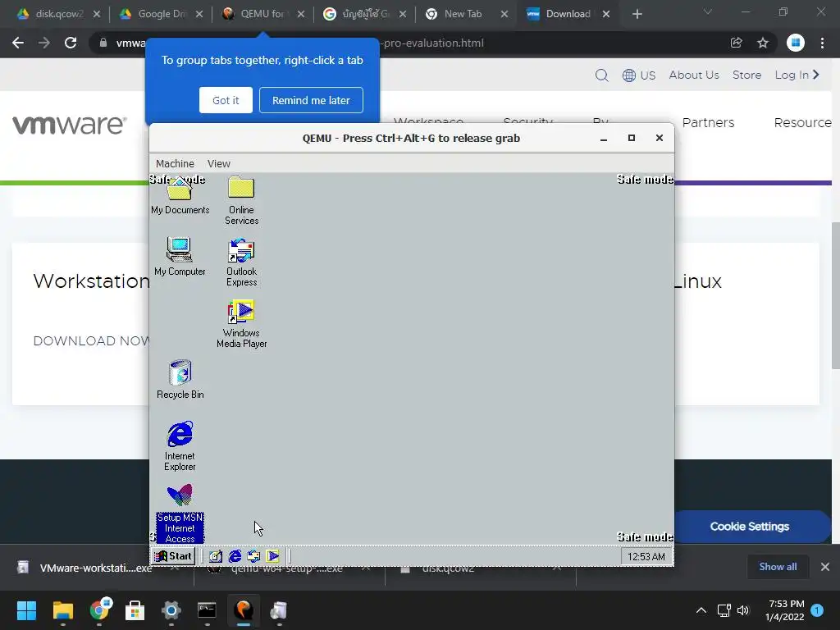Select Setup MSN Internet Access icon
The height and width of the screenshot is (630, 840).
180,514
